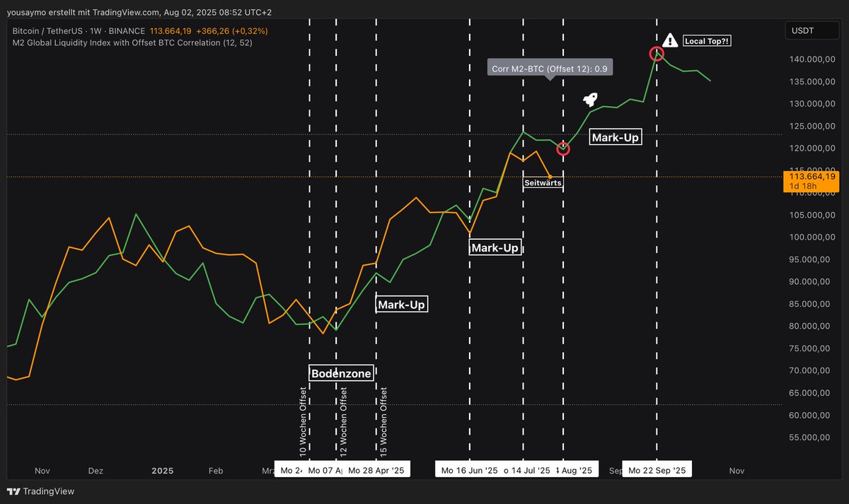Viewport: 849px width, 504px height.
Task: Click the 'Mo 28 Apr '25' date marker
Action: (376, 470)
